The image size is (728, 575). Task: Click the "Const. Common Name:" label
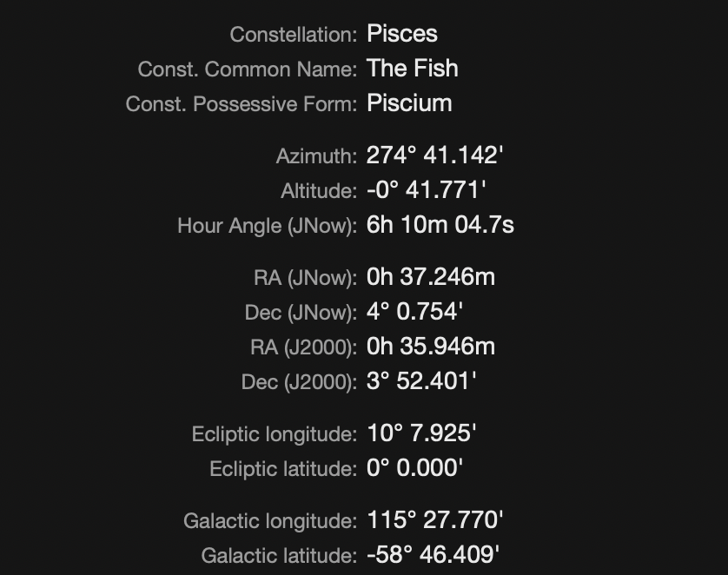pyautogui.click(x=247, y=69)
